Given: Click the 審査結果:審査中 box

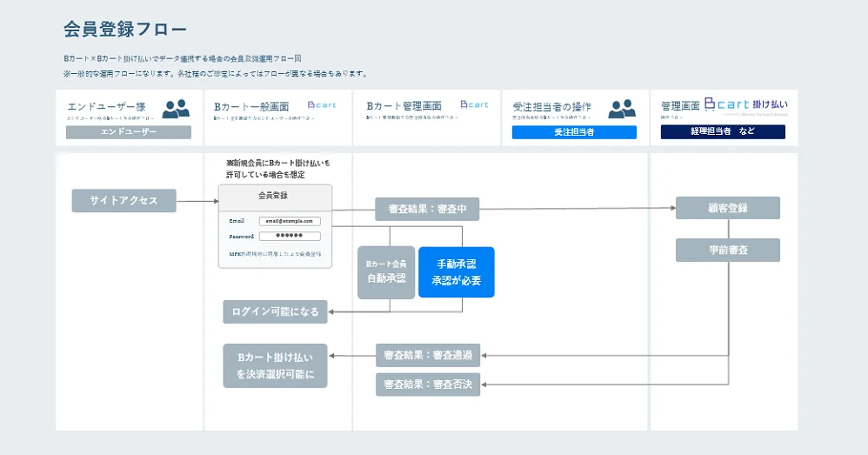Looking at the screenshot, I should [x=427, y=210].
